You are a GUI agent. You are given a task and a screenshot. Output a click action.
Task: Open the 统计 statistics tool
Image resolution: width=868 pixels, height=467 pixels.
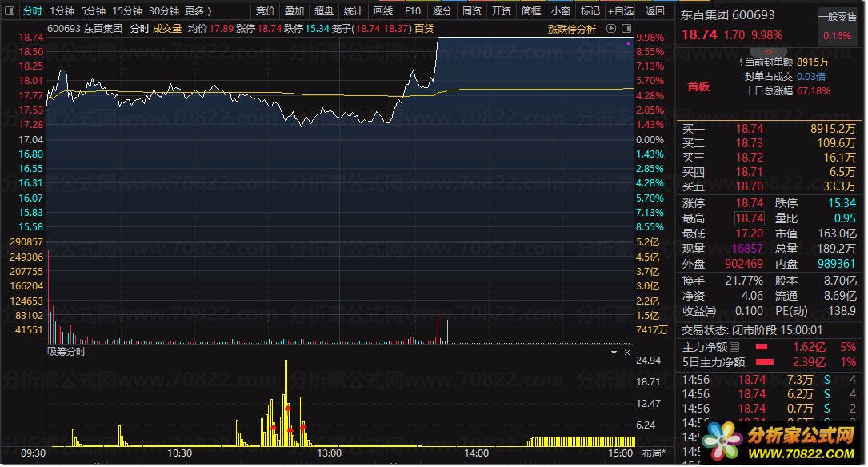pos(353,11)
